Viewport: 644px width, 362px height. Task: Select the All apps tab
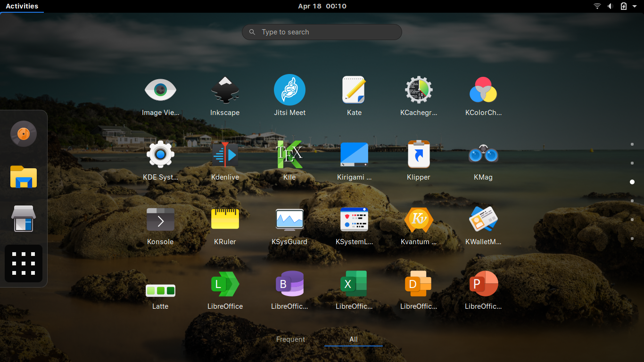[354, 339]
